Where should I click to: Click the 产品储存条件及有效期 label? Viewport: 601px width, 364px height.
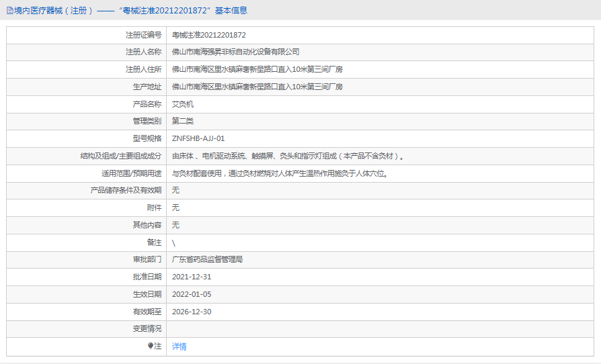coord(126,190)
